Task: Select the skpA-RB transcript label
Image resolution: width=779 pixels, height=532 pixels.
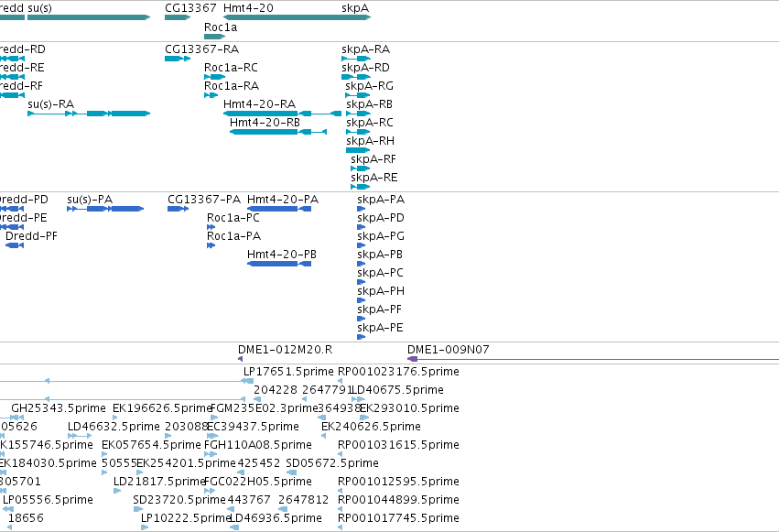Action: 369,104
